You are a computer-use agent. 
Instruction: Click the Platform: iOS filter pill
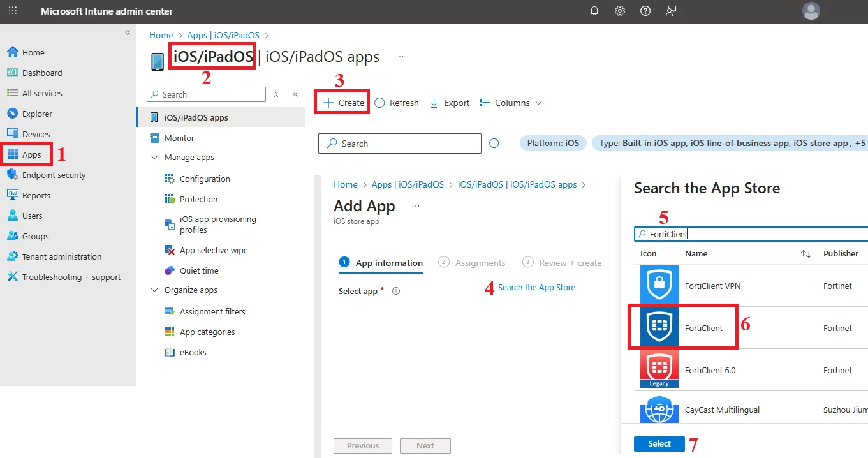click(553, 143)
